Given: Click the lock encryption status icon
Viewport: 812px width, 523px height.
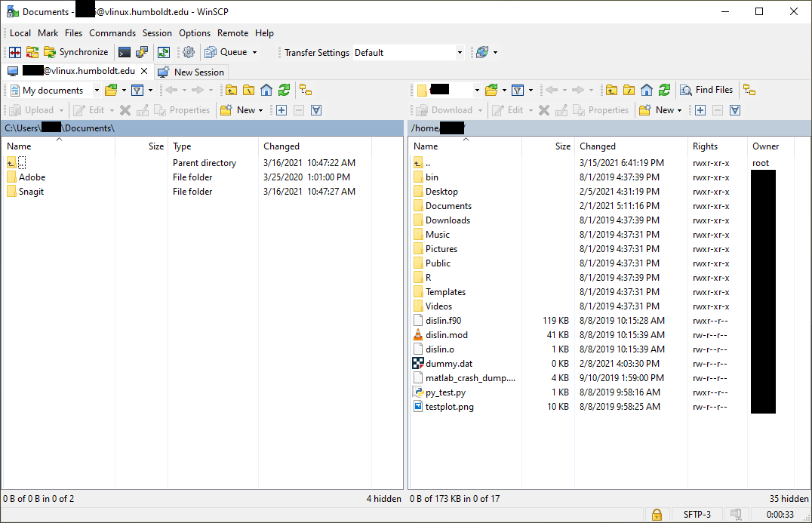Looking at the screenshot, I should (657, 515).
